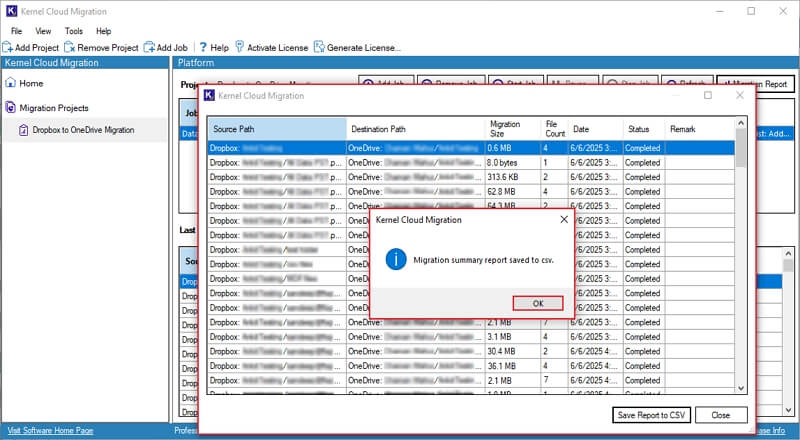Close the report dialog window
Viewport: 800px width, 440px height.
click(740, 95)
